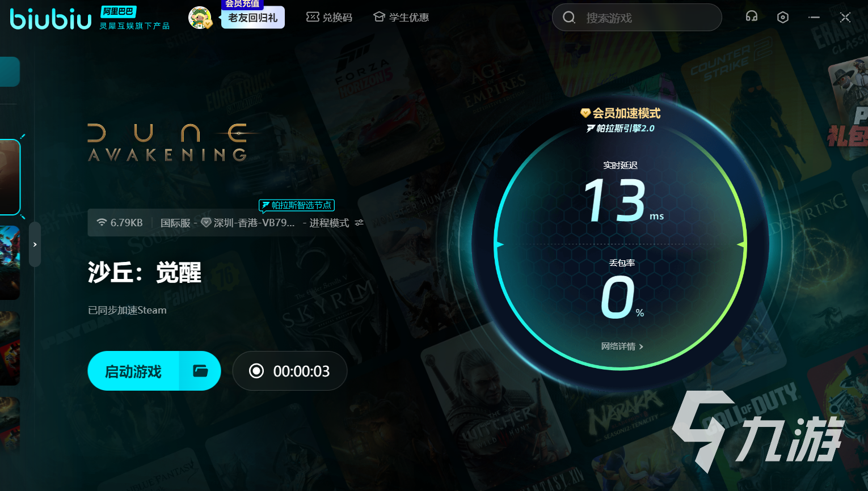This screenshot has width=868, height=491.
Task: Open node settings sliders icon
Action: 359,223
